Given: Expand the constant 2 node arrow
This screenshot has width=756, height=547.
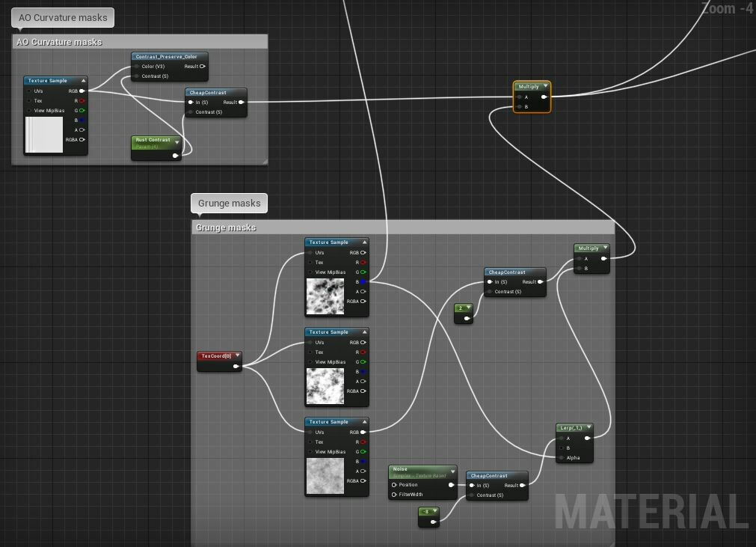Looking at the screenshot, I should coord(468,308).
